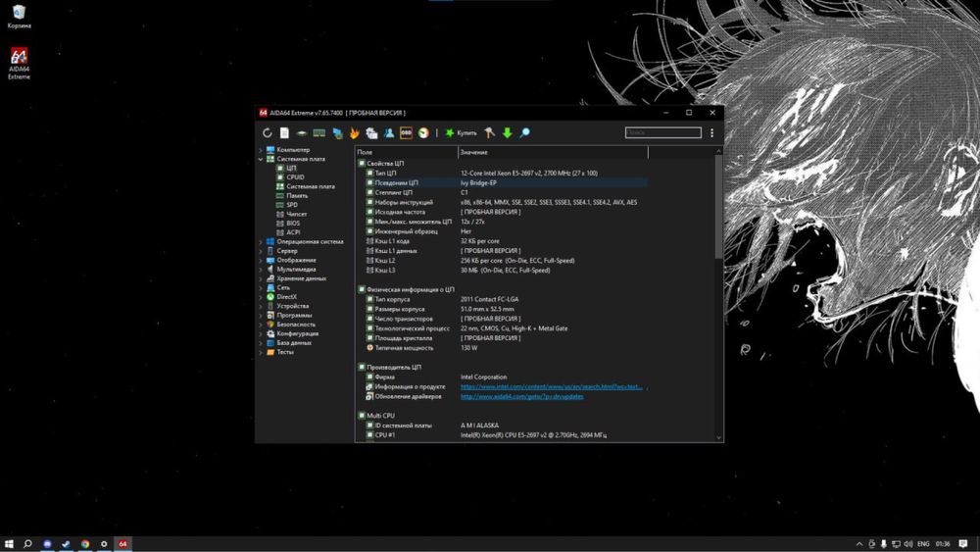Screen dimensions: 980x552
Task: Click the taskbar search magnifier
Action: pyautogui.click(x=27, y=544)
